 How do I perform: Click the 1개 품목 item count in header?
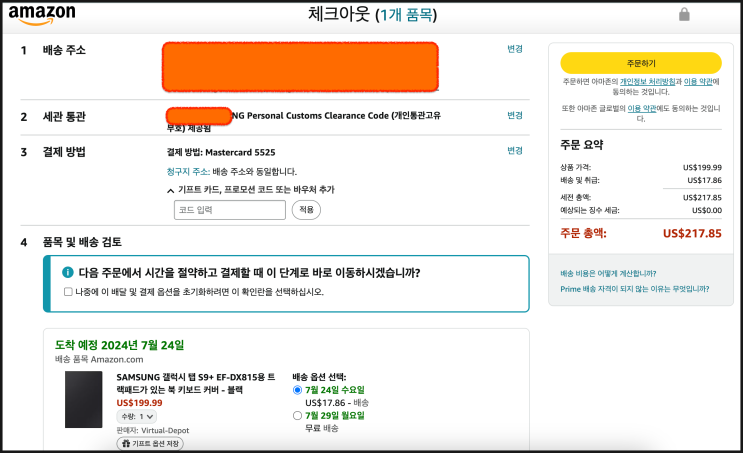[407, 15]
